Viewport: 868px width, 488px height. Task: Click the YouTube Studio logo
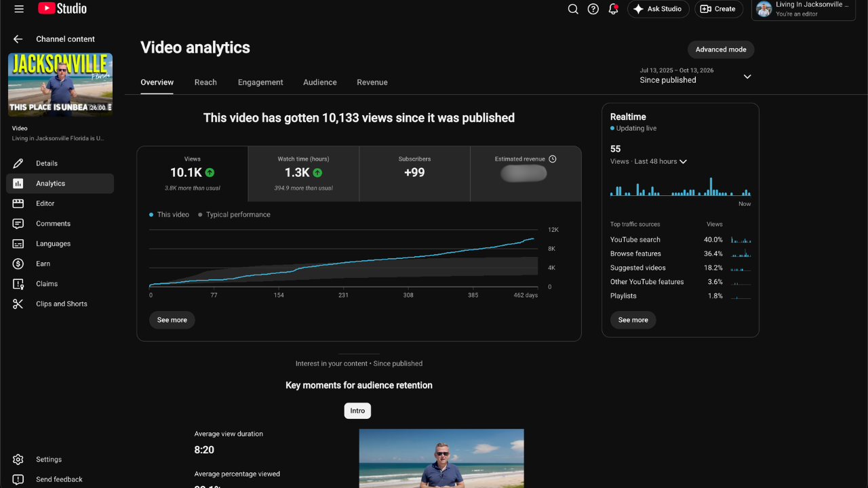[62, 9]
